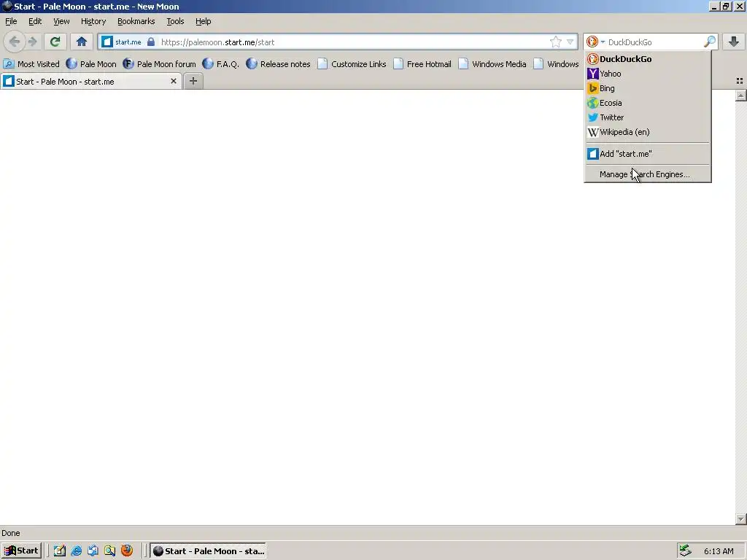Open a new tab with plus button

point(193,82)
